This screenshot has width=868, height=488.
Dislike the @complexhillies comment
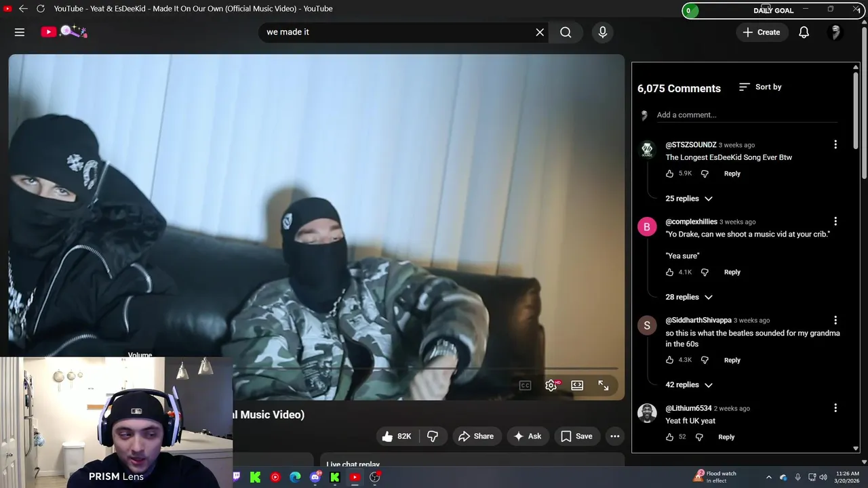point(705,272)
